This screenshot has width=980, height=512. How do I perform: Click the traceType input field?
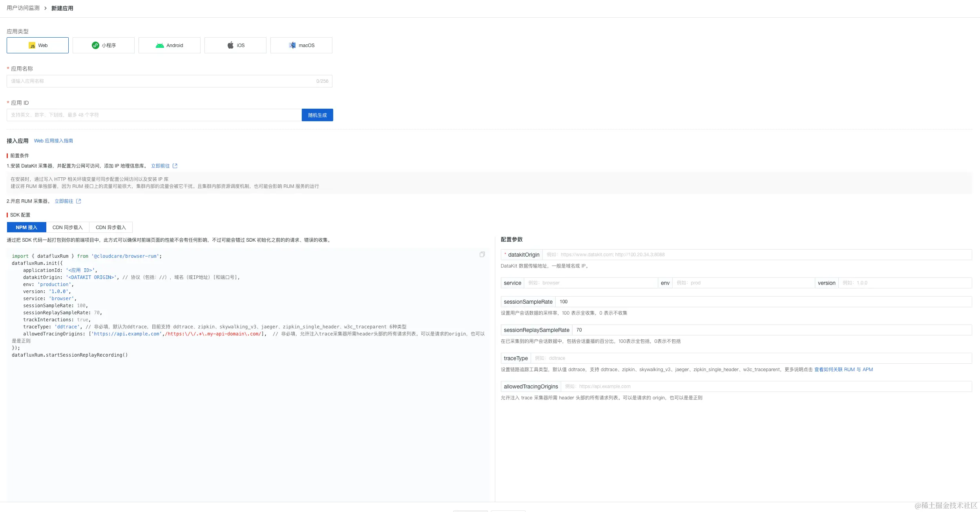point(750,358)
